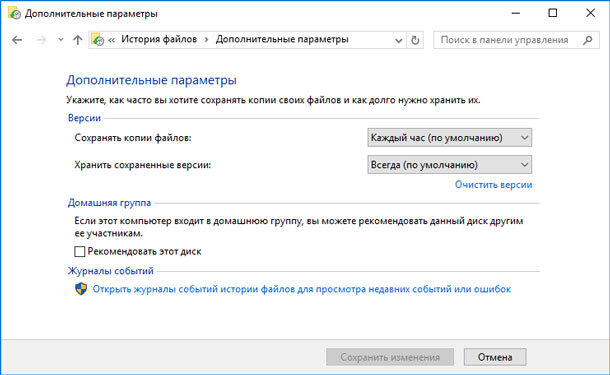The width and height of the screenshot is (610, 375).
Task: Go up one level with up arrow
Action: pos(77,40)
